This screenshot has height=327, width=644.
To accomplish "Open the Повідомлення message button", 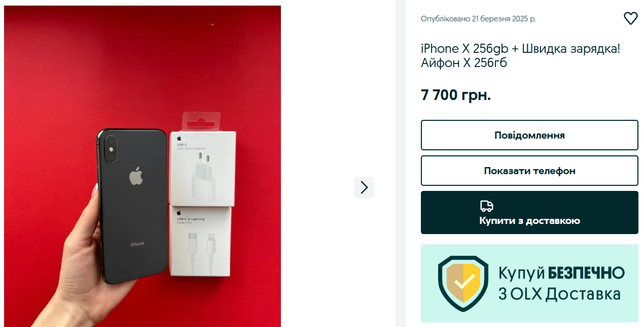I will 529,135.
